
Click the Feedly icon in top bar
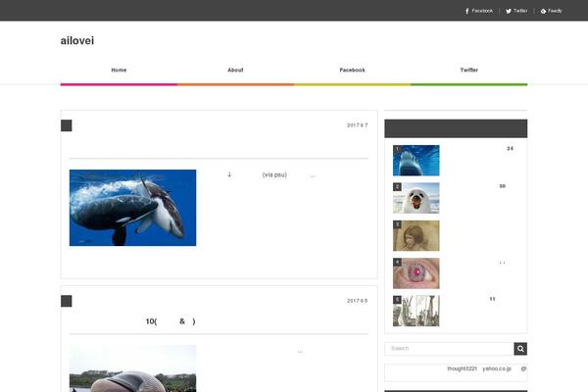click(x=543, y=11)
